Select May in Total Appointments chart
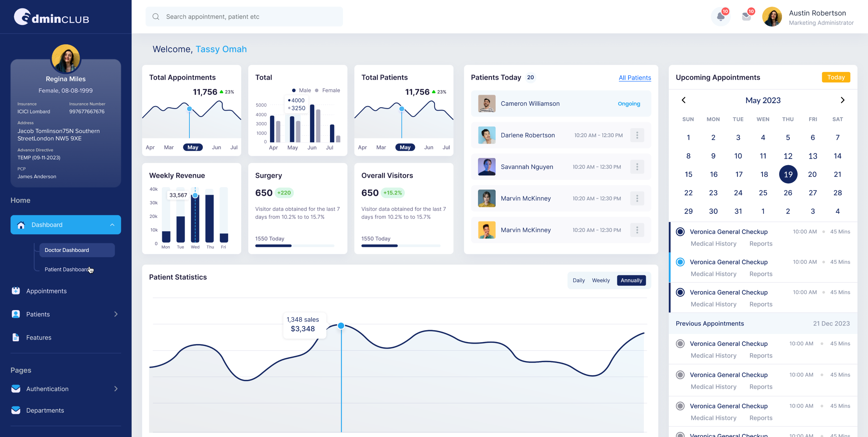This screenshot has height=437, width=868. tap(193, 147)
